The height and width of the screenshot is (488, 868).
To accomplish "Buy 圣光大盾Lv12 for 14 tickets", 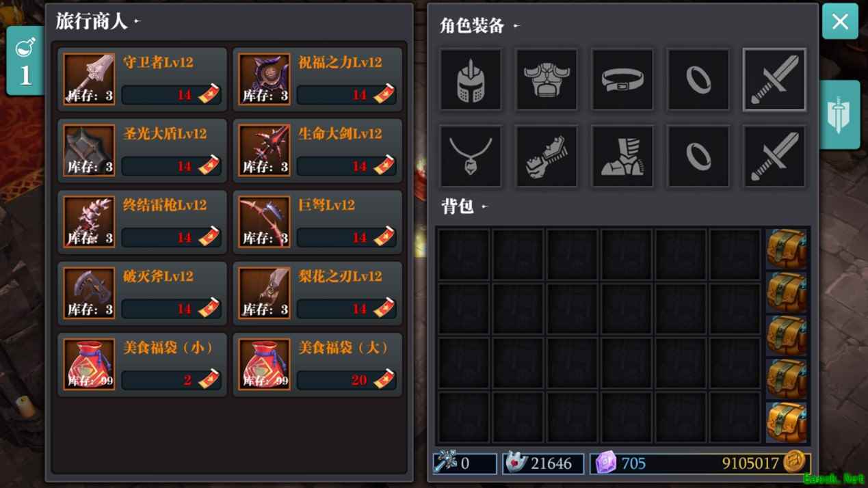I will click(171, 166).
